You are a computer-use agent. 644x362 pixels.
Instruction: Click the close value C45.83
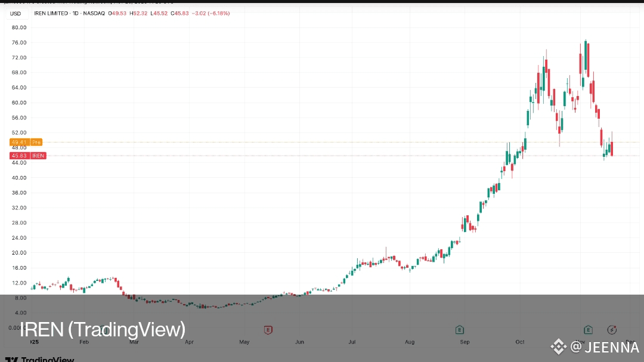tap(180, 13)
